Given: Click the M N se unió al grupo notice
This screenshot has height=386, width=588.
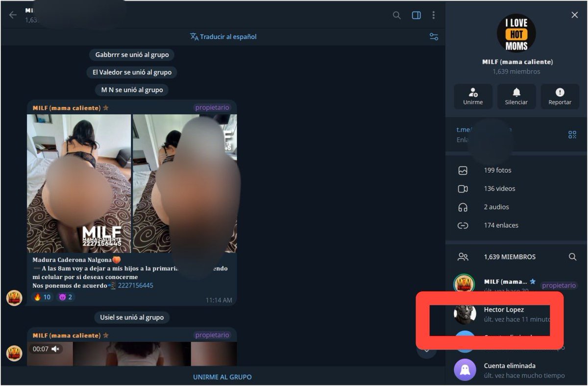Looking at the screenshot, I should pyautogui.click(x=132, y=90).
